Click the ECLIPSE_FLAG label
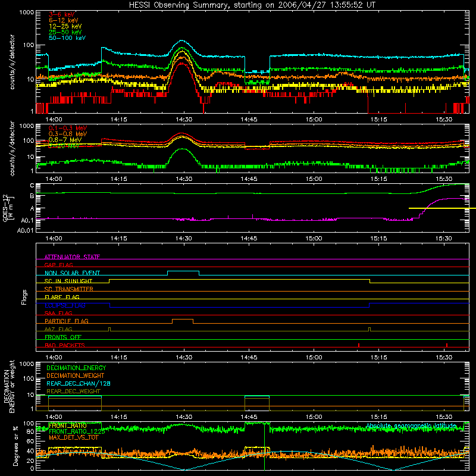The height and width of the screenshot is (476, 476). 65,305
